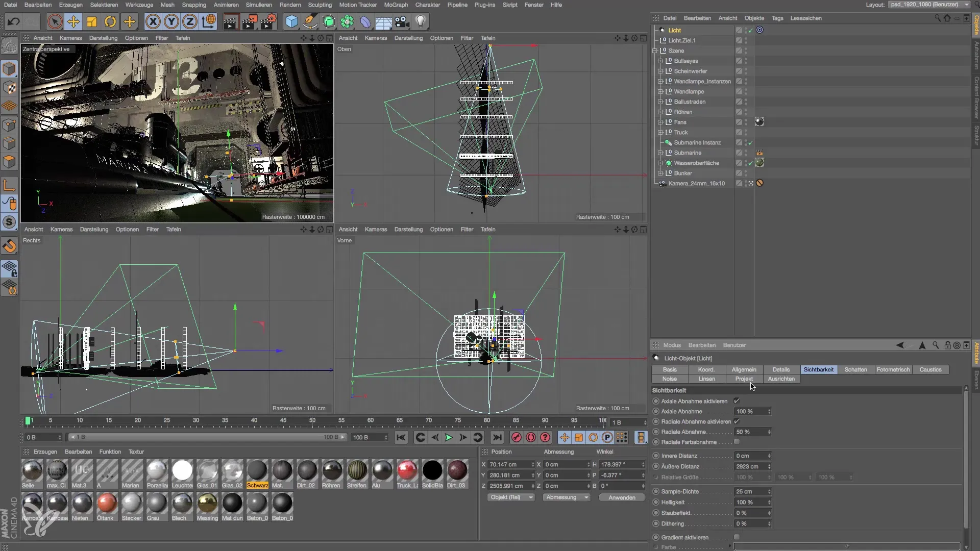Select the Messing material swatch

[x=207, y=507]
